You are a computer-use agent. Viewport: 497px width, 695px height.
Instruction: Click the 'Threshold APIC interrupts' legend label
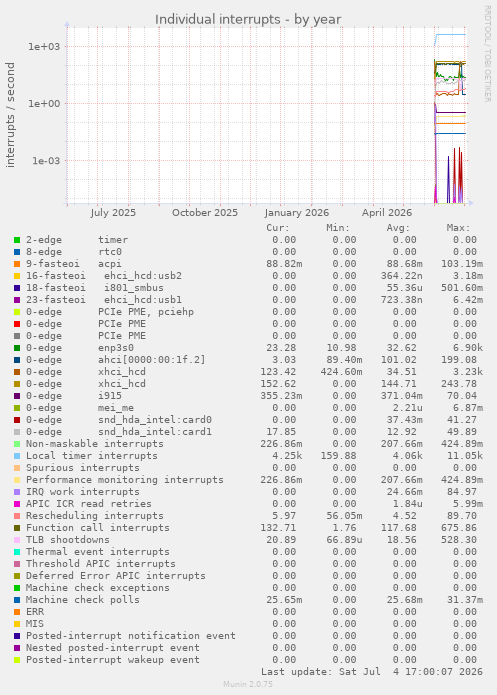pyautogui.click(x=101, y=564)
